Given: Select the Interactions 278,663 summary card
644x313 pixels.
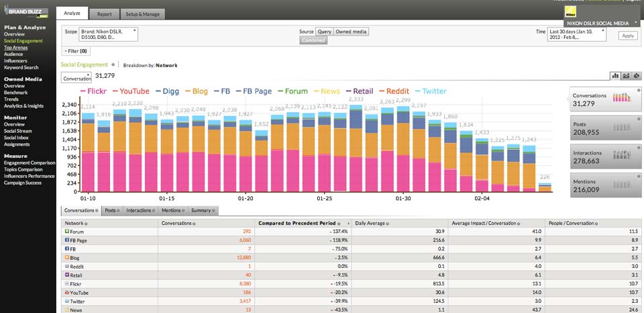Looking at the screenshot, I should 606,156.
